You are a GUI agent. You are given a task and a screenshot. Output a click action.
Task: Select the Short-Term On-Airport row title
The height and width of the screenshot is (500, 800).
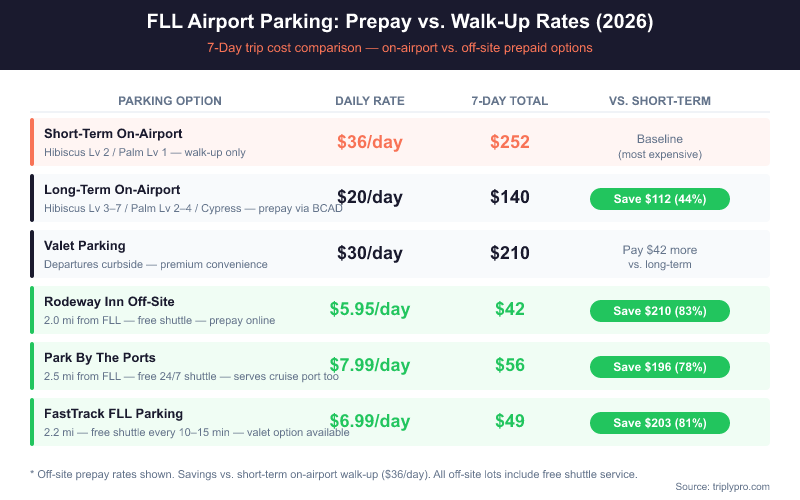click(113, 133)
